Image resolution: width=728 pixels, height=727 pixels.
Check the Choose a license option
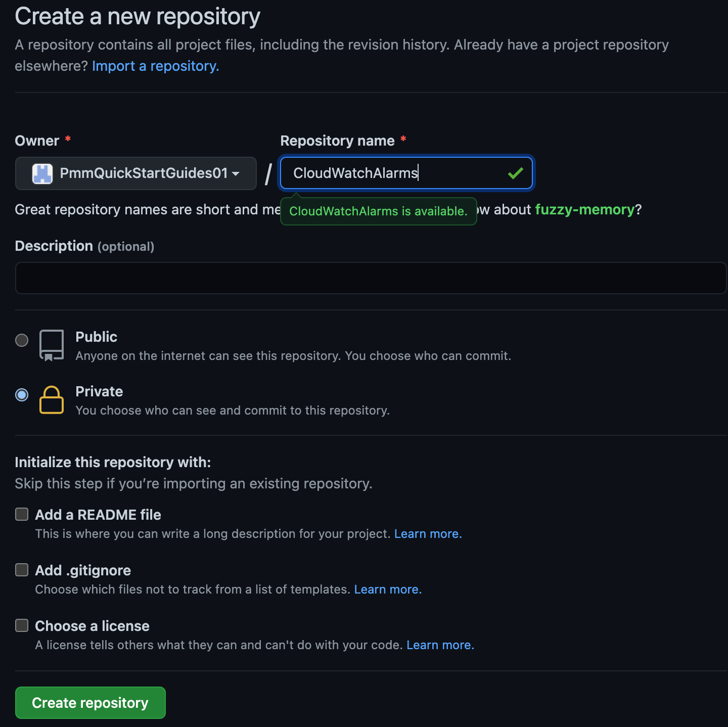coord(22,625)
